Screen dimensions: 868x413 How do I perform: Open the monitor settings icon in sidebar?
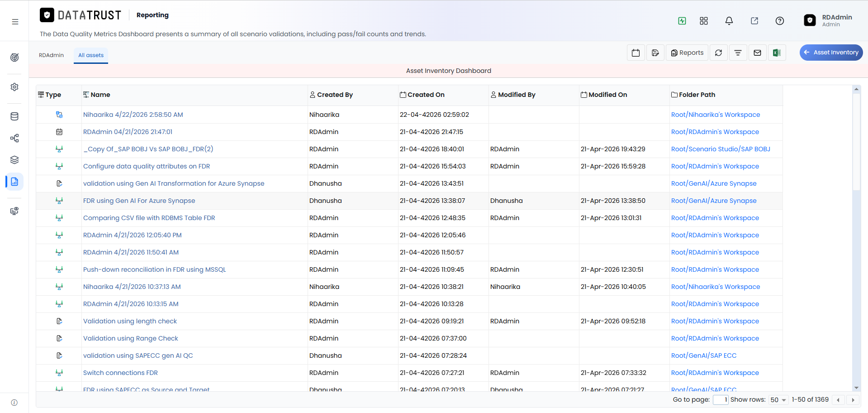click(x=14, y=211)
